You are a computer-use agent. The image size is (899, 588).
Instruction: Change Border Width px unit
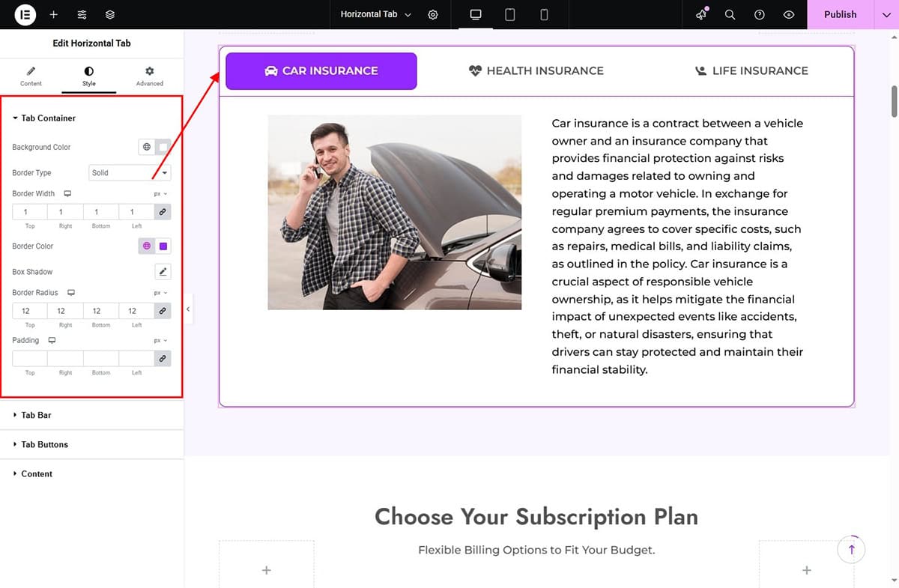(161, 194)
